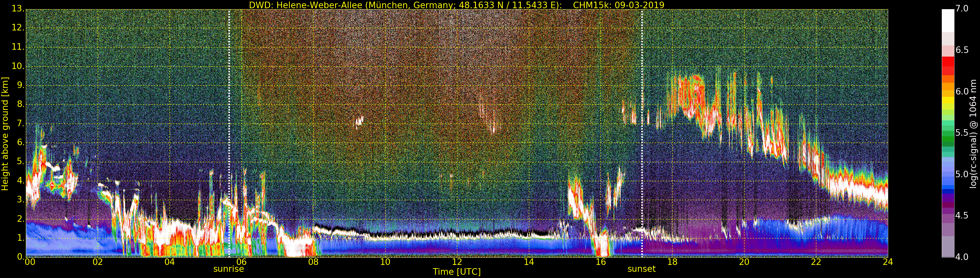Click the 00 hour time axis tick
Viewport: 980px width, 278px height.
(30, 262)
